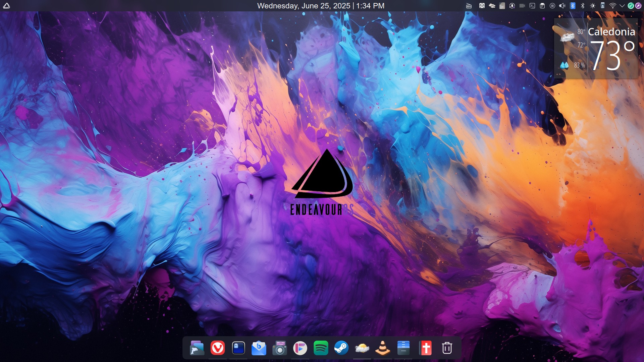Open the weather app in dock
This screenshot has height=362, width=644.
[x=362, y=348]
